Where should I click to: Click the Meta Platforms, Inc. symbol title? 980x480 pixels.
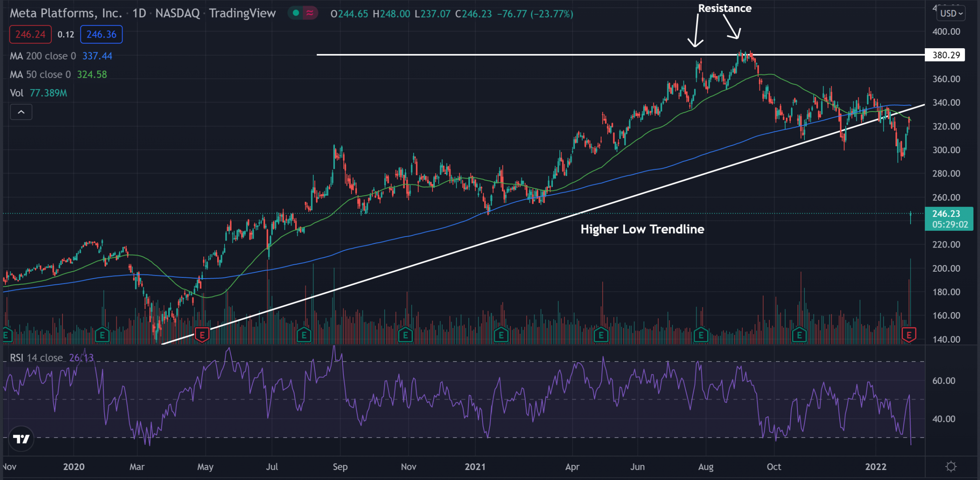(x=66, y=13)
